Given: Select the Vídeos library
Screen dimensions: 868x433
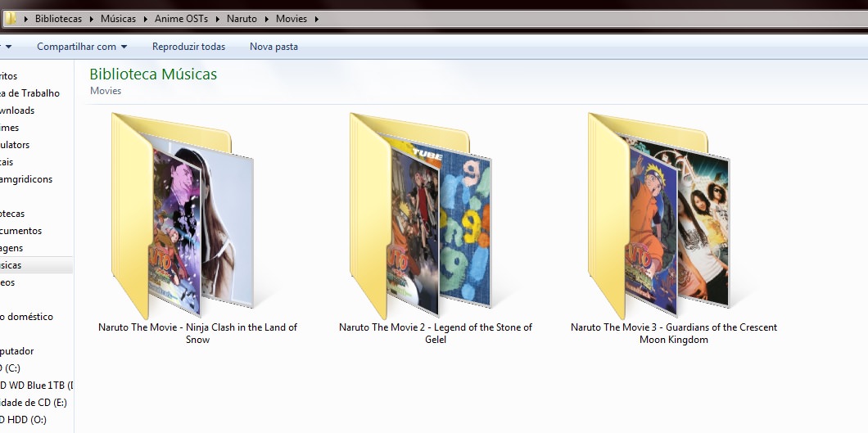Looking at the screenshot, I should [7, 282].
